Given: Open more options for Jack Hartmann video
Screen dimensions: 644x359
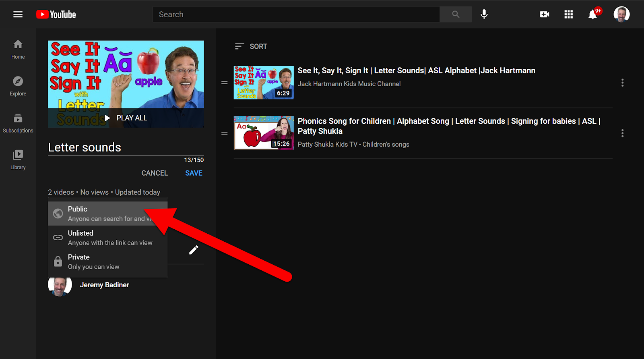Looking at the screenshot, I should [x=622, y=83].
